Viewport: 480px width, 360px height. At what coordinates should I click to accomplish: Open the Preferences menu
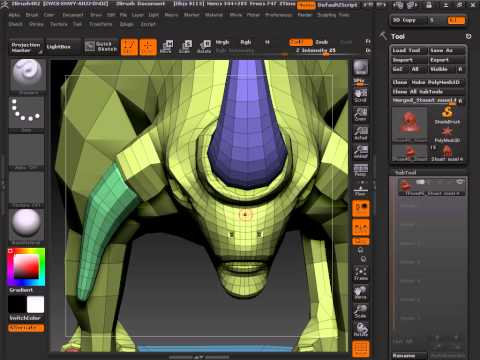coord(278,15)
